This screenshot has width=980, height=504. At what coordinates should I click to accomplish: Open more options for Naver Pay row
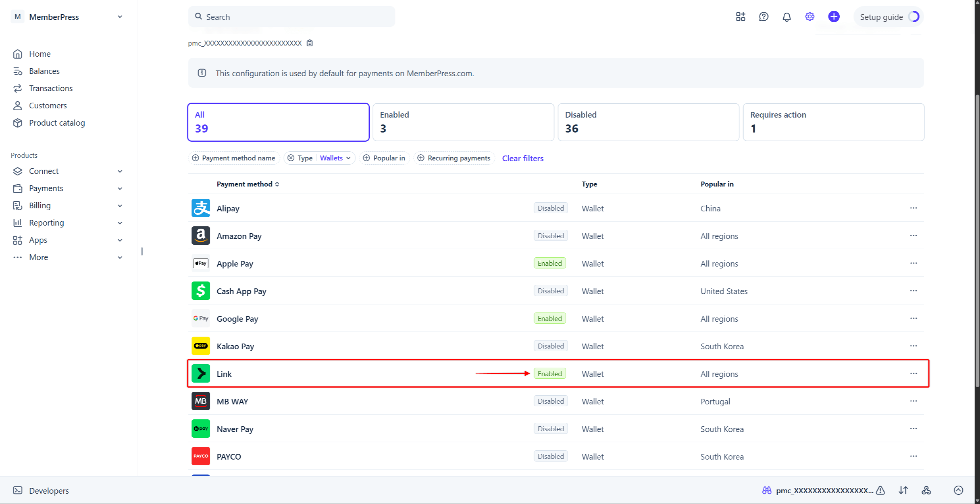coord(913,429)
